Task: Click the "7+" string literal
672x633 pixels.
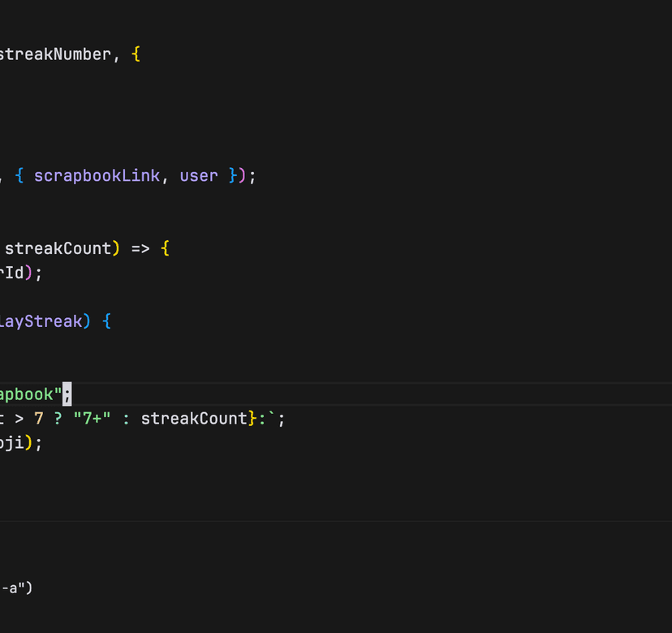Action: click(93, 419)
